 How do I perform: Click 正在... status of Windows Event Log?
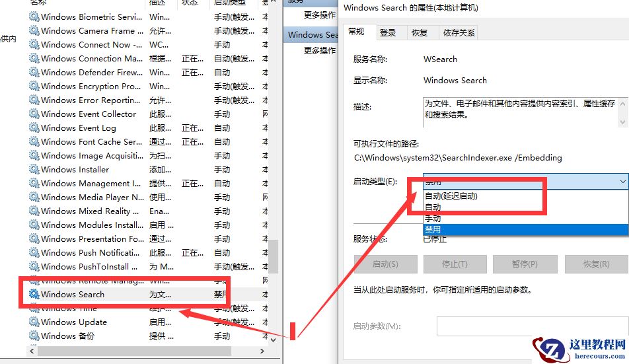pos(192,128)
